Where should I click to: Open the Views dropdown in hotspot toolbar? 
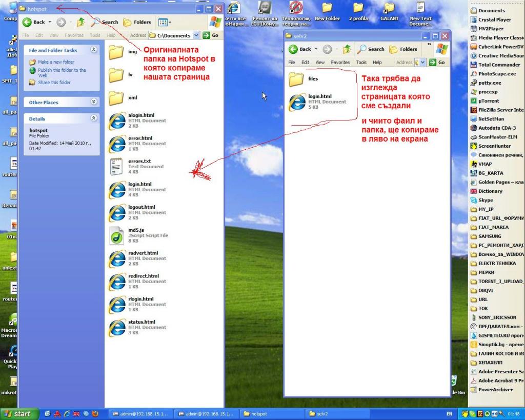point(165,22)
